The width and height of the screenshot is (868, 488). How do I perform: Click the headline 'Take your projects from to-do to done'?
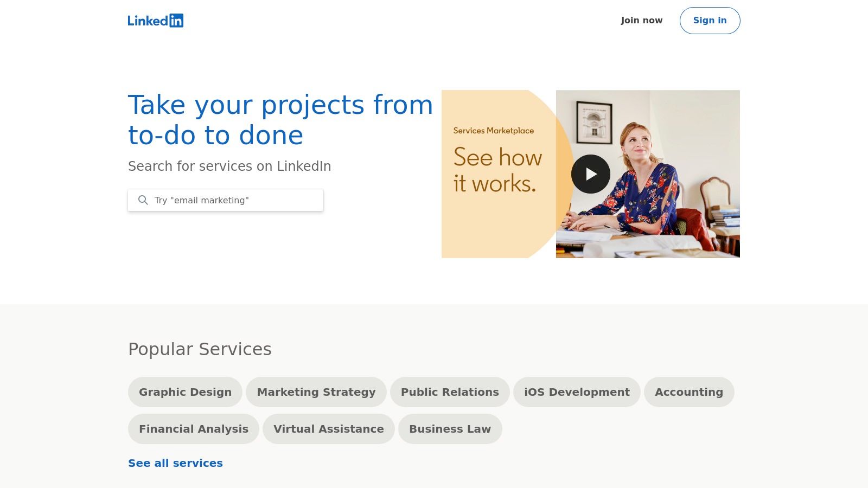(x=271, y=119)
